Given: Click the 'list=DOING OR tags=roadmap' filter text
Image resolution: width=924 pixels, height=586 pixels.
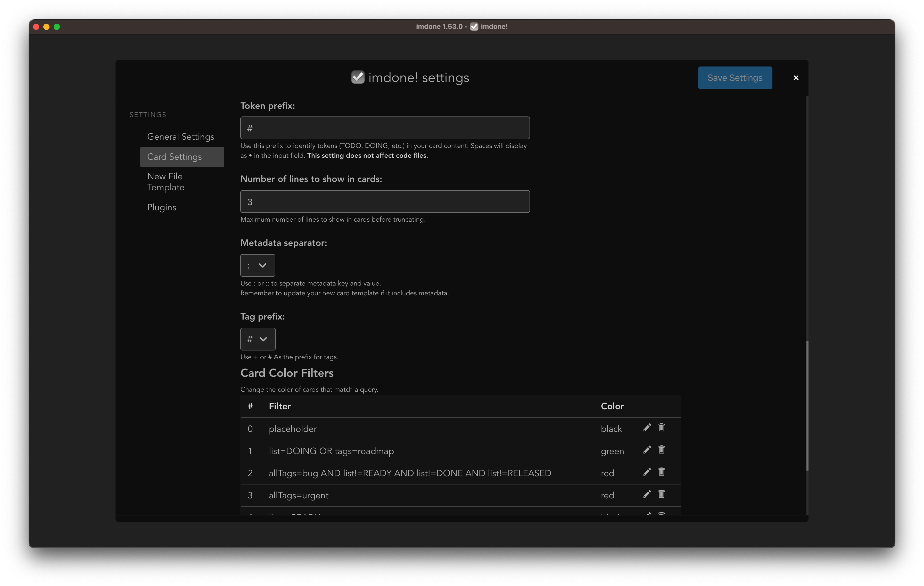Looking at the screenshot, I should pos(331,451).
